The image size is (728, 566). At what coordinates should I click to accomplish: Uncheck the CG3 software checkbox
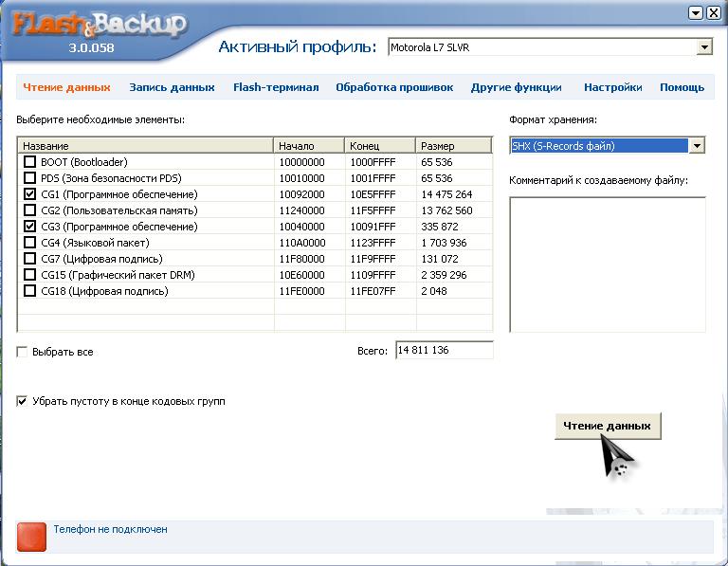[29, 227]
